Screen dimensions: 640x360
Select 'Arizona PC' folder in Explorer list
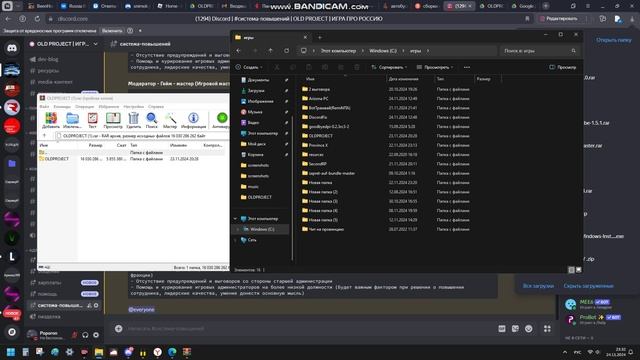tap(319, 98)
